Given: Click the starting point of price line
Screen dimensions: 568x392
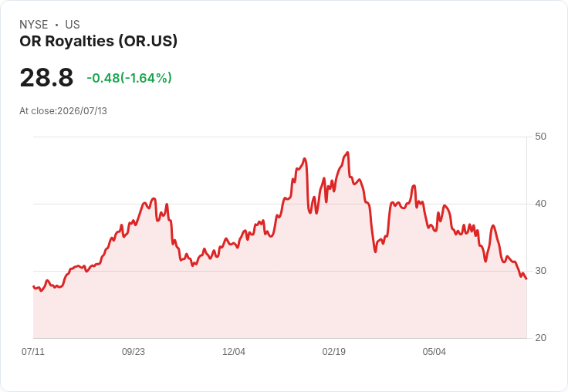Looking at the screenshot, I should pos(33,286).
